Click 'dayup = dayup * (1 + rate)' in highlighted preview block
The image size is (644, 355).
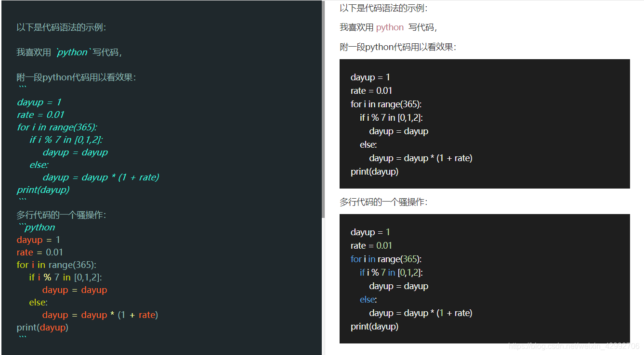coord(421,313)
